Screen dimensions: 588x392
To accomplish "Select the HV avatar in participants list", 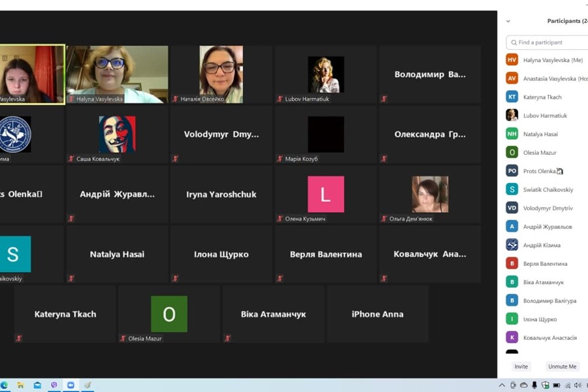I will point(512,59).
